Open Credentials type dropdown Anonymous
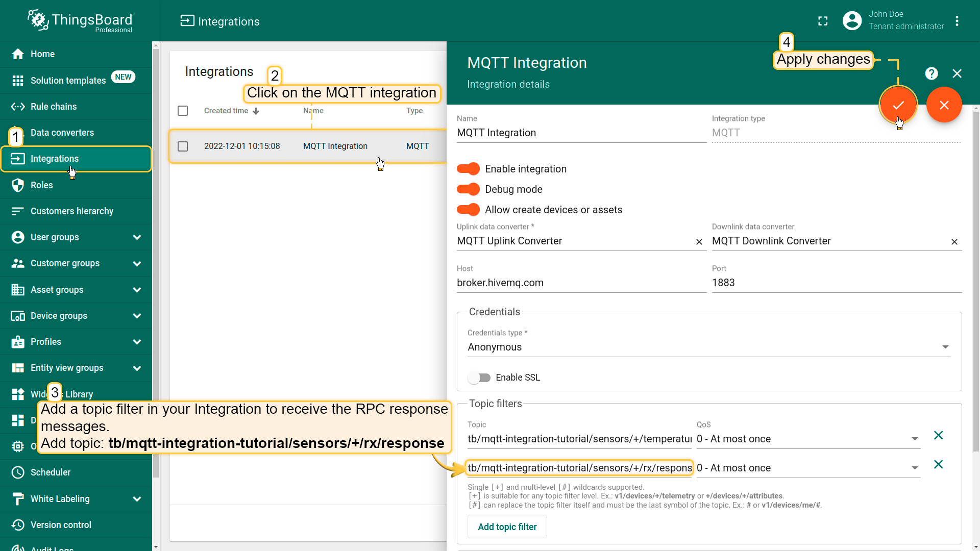Viewport: 980px width, 551px height. [x=709, y=347]
